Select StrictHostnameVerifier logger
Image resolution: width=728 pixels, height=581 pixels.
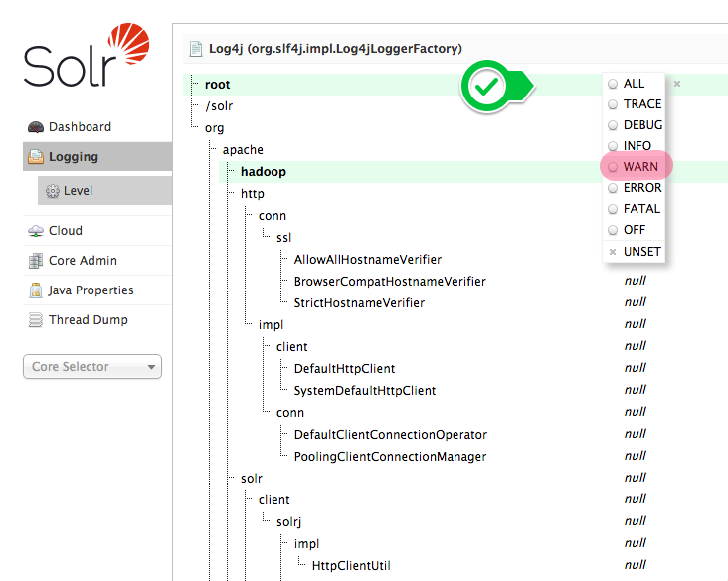click(359, 302)
